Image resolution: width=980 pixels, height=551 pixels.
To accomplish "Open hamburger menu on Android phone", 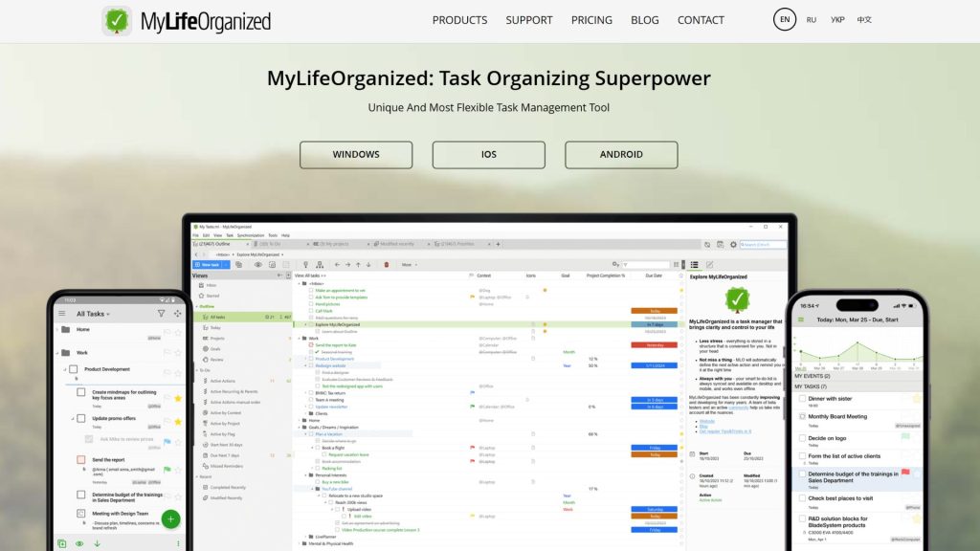I will coord(62,314).
